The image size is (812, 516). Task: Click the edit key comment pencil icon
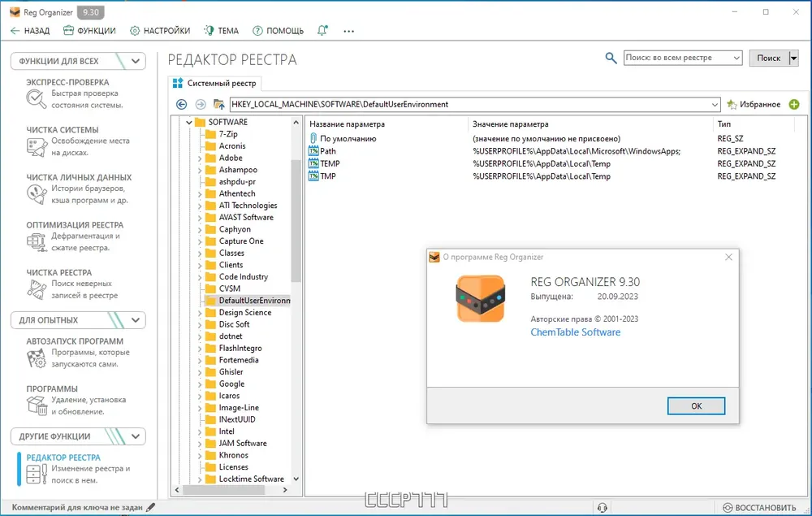(x=151, y=507)
